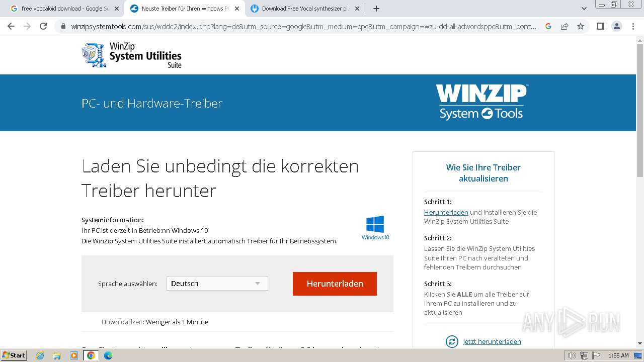644x362 pixels.
Task: Click the WinZip System Utilities Suite logo
Action: click(x=132, y=55)
